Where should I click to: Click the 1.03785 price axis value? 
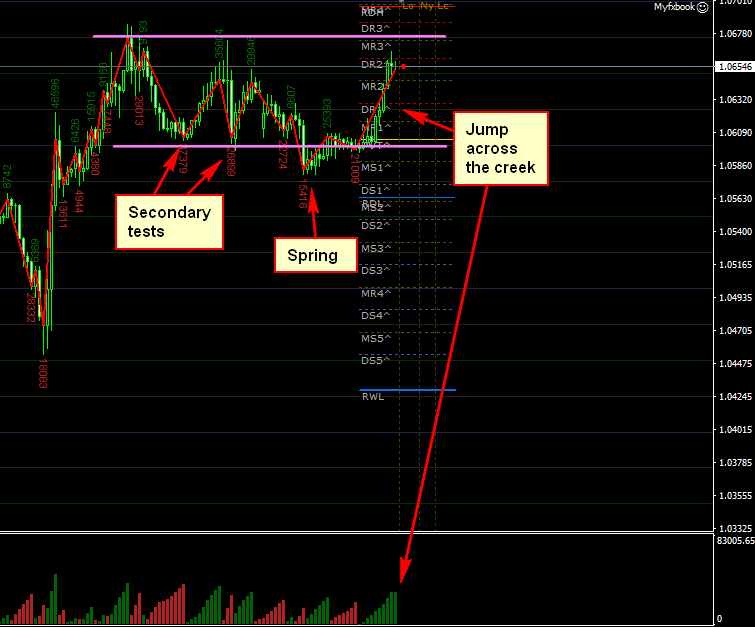coord(735,463)
